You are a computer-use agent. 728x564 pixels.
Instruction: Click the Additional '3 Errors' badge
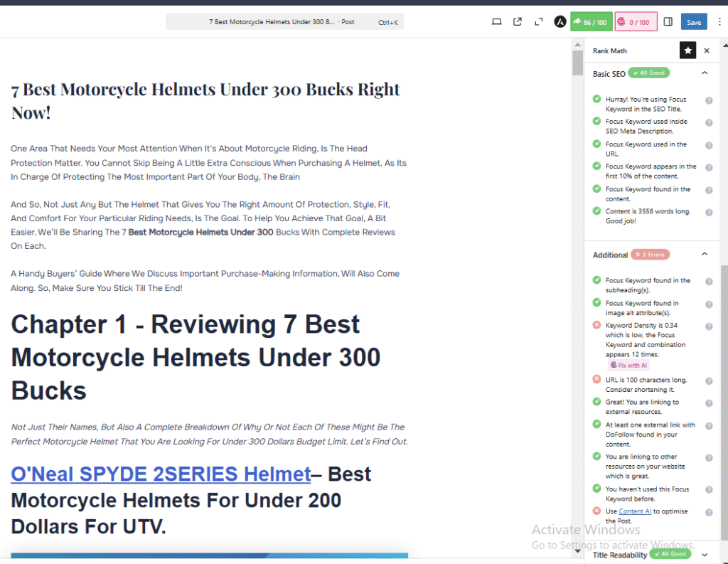point(650,255)
